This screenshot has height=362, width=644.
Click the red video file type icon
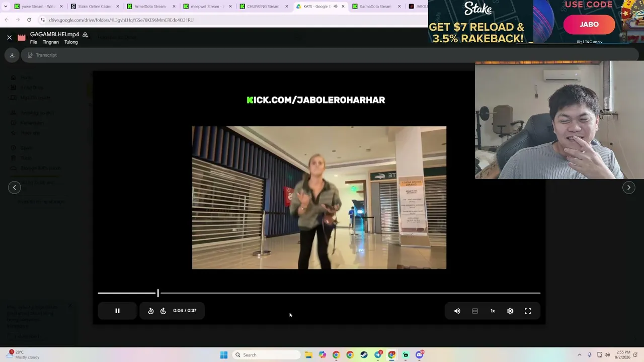click(22, 38)
